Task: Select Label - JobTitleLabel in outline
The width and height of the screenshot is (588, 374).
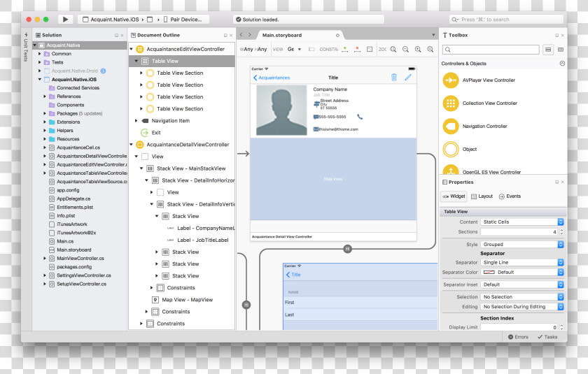Action: [x=202, y=240]
